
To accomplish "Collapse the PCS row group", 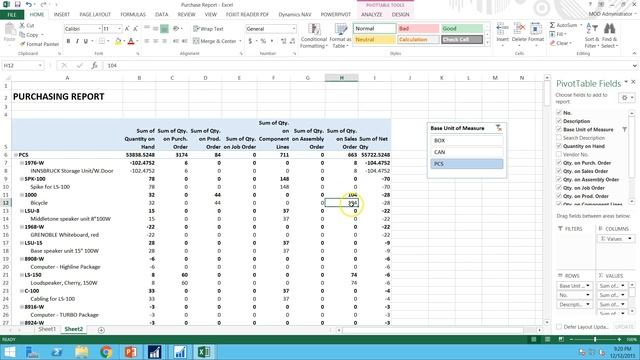I will tap(16, 155).
